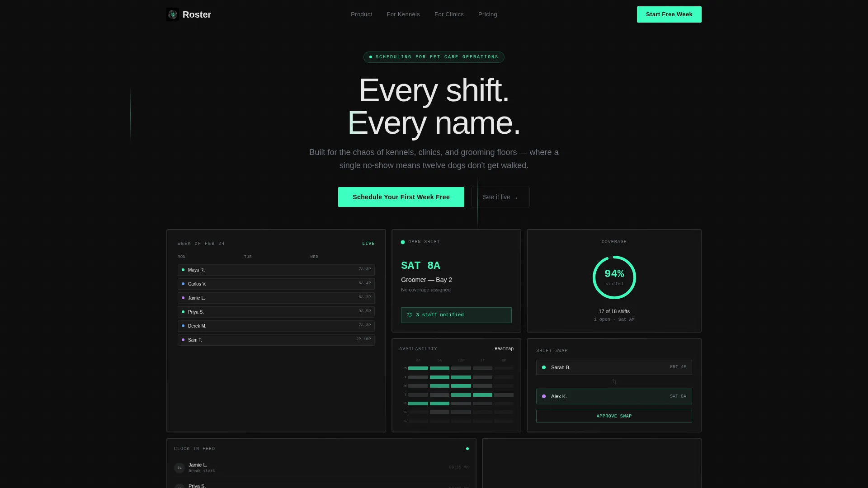The width and height of the screenshot is (868, 488).
Task: Select Maya R. shift row
Action: pyautogui.click(x=276, y=270)
